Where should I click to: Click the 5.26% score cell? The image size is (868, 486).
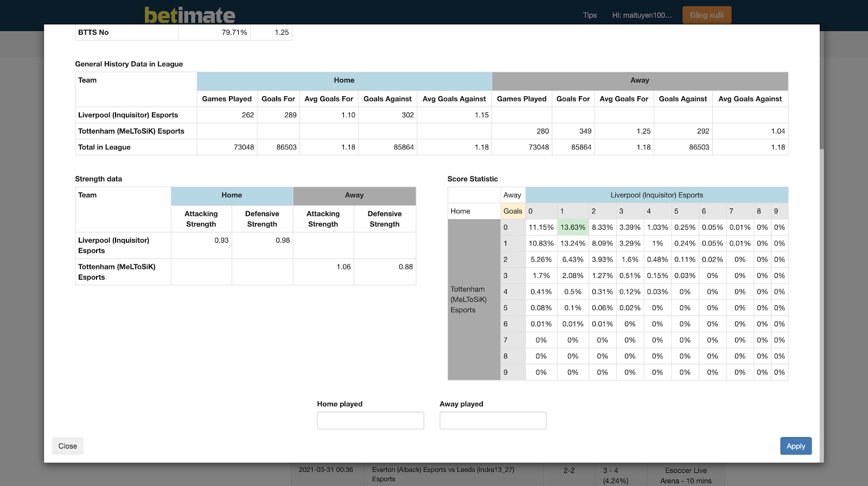click(541, 260)
